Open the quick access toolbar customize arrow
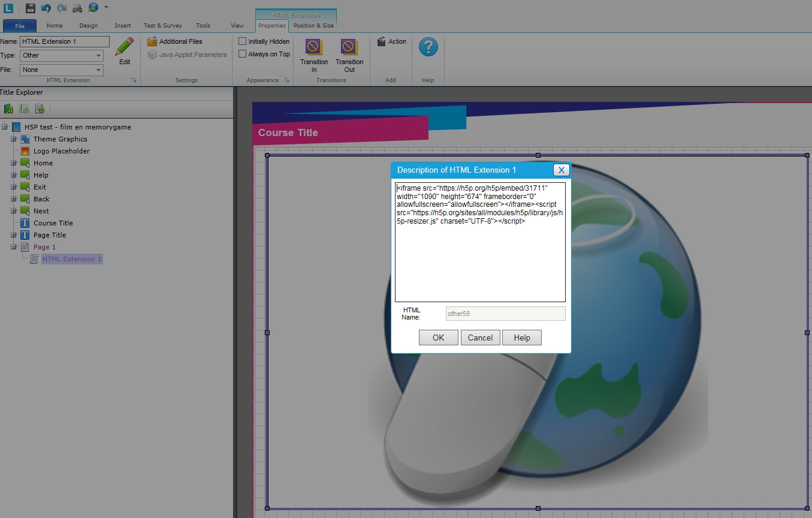The width and height of the screenshot is (812, 518). [106, 8]
